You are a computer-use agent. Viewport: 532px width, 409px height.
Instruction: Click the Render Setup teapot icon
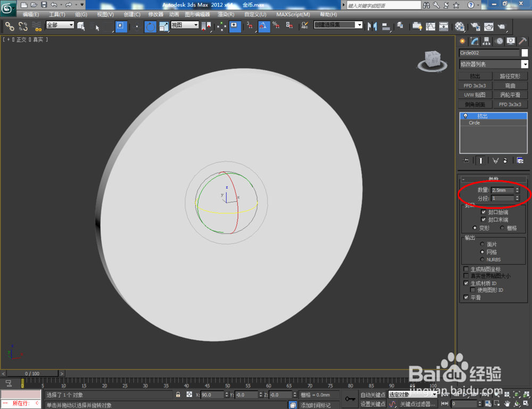coord(475,26)
